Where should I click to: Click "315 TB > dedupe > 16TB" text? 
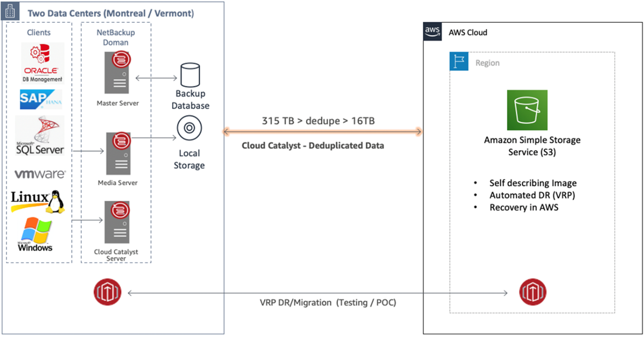coord(318,121)
